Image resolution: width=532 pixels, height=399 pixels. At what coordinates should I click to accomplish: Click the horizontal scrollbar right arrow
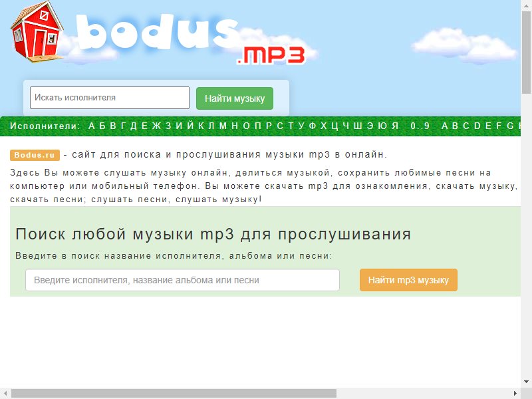(515, 393)
